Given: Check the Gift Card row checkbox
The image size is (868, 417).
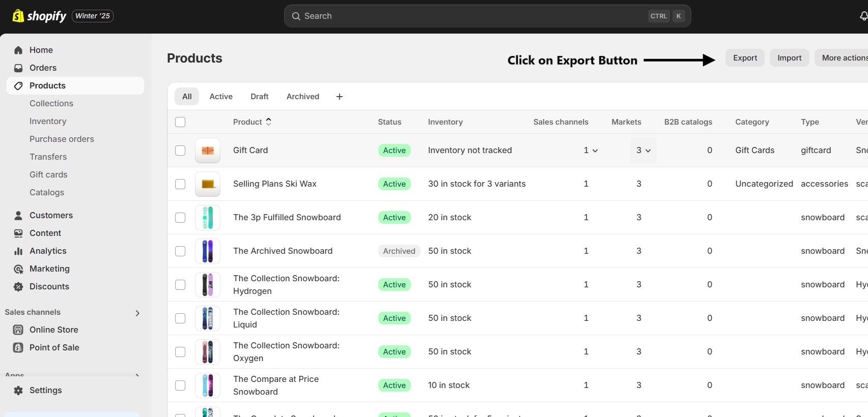Looking at the screenshot, I should tap(180, 151).
